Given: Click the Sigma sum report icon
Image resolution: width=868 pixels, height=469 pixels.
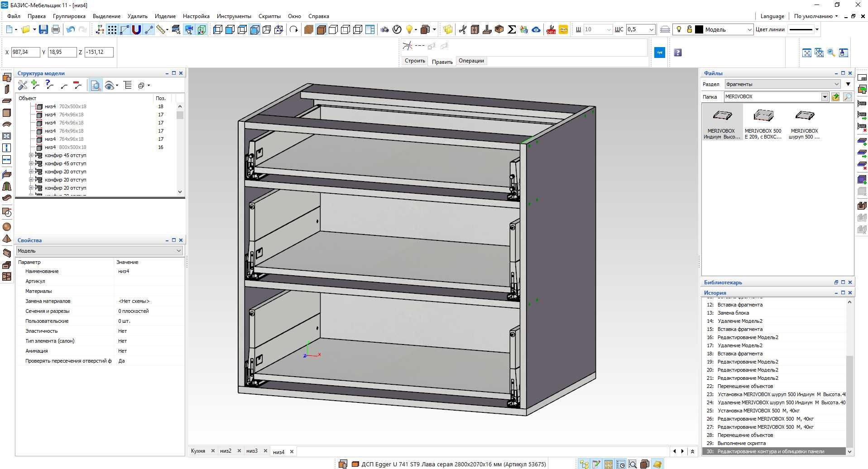Looking at the screenshot, I should (x=512, y=29).
